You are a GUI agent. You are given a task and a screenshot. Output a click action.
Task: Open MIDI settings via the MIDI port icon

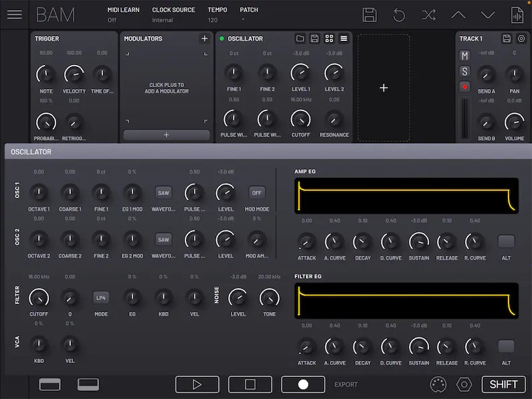pos(438,384)
